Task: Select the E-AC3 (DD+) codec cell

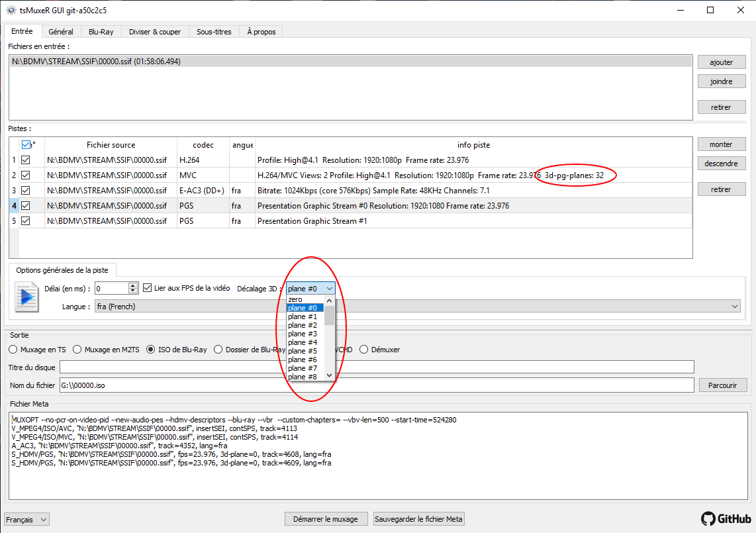Action: point(203,191)
